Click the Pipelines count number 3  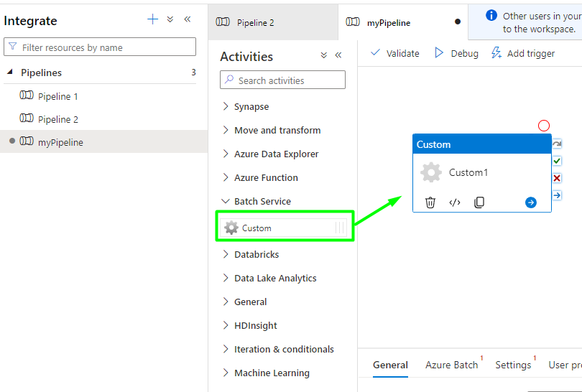pyautogui.click(x=193, y=72)
